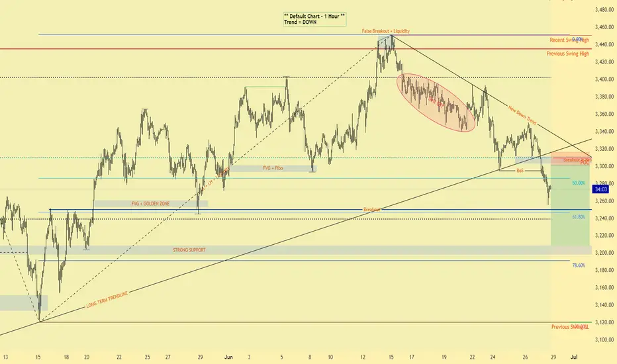The width and height of the screenshot is (617, 364).
Task: Click the 3,380.00 price axis label
Action: tap(604, 97)
